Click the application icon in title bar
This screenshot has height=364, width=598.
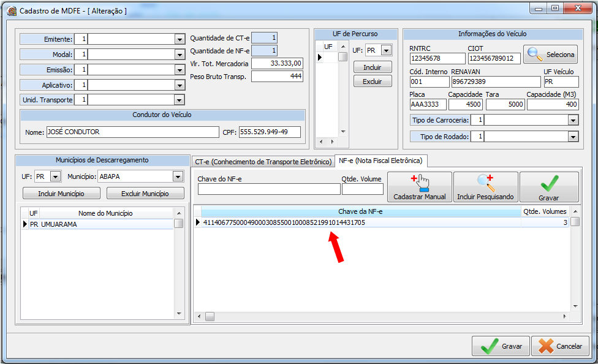point(12,10)
